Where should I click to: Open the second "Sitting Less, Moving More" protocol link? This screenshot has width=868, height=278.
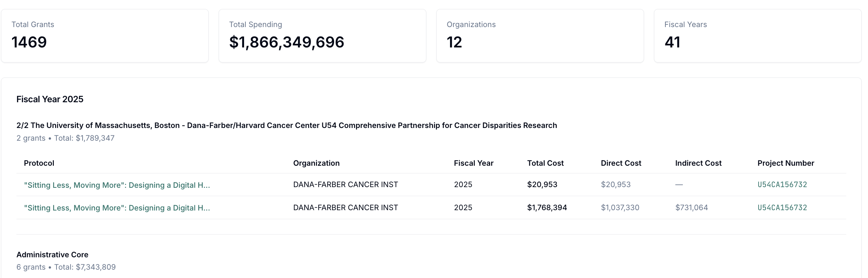117,207
